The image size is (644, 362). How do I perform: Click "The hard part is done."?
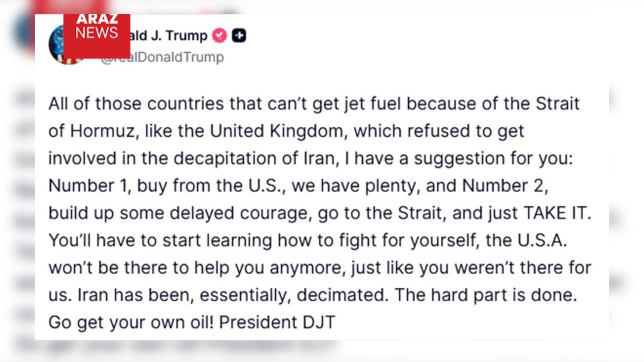pos(486,295)
